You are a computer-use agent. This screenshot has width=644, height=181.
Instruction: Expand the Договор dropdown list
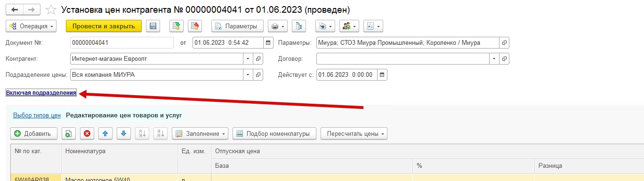[x=494, y=59]
